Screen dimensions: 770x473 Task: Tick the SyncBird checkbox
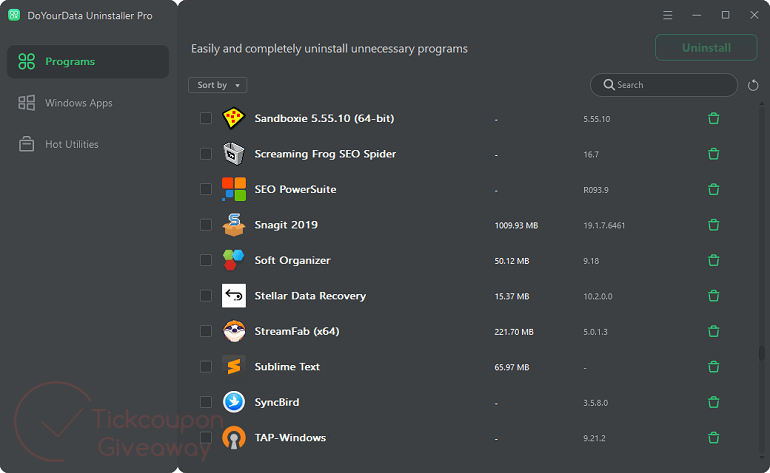206,402
